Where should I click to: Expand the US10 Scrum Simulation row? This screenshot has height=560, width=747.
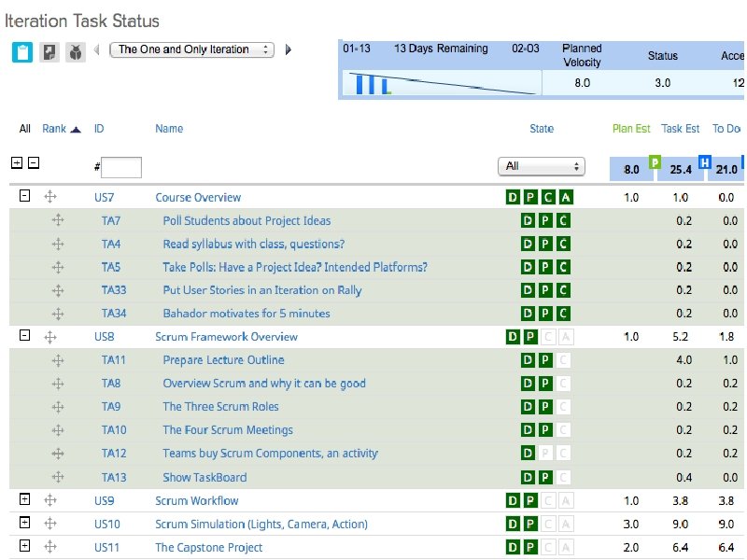click(26, 524)
